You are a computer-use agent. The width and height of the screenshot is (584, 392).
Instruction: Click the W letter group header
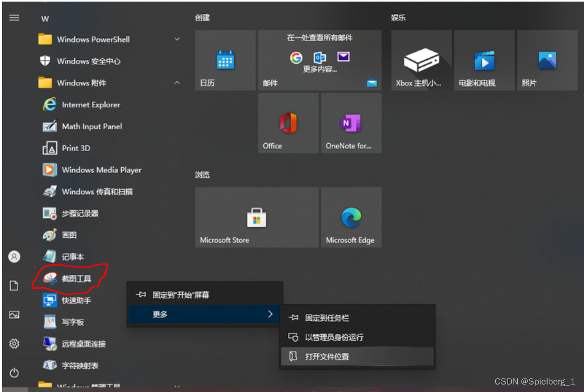click(45, 19)
